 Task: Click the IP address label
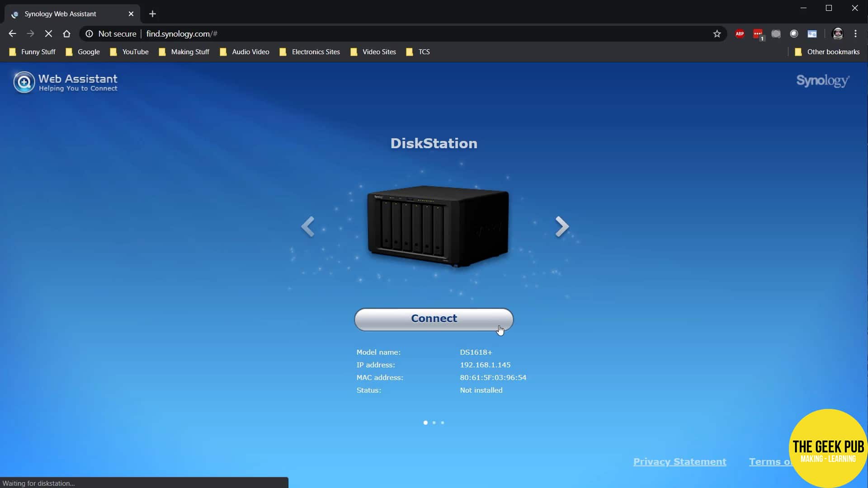point(376,365)
